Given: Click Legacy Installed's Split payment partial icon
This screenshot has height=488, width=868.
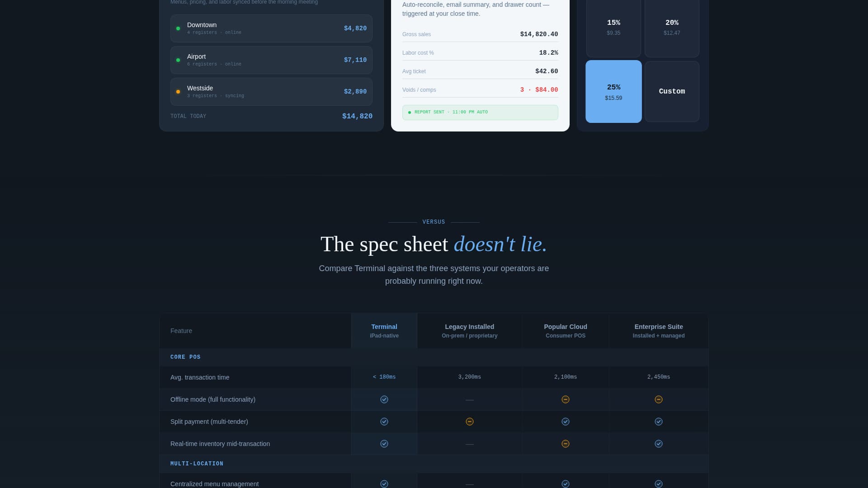Looking at the screenshot, I should coord(470,422).
